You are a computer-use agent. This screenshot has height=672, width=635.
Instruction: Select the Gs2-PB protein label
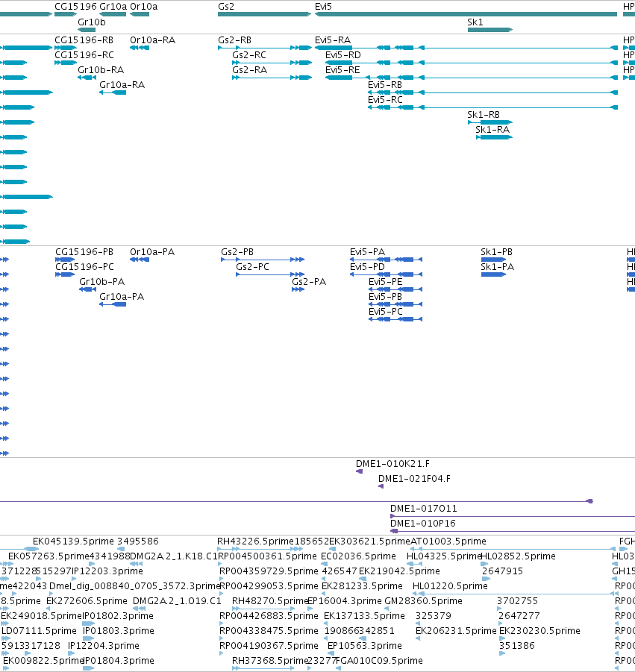237,252
